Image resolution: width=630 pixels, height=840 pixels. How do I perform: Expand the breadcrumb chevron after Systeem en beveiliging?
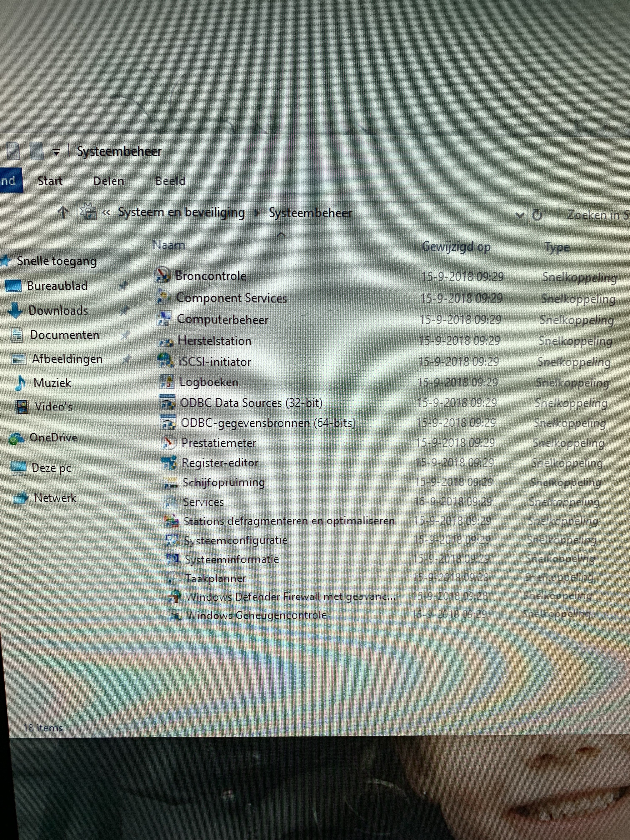[257, 213]
